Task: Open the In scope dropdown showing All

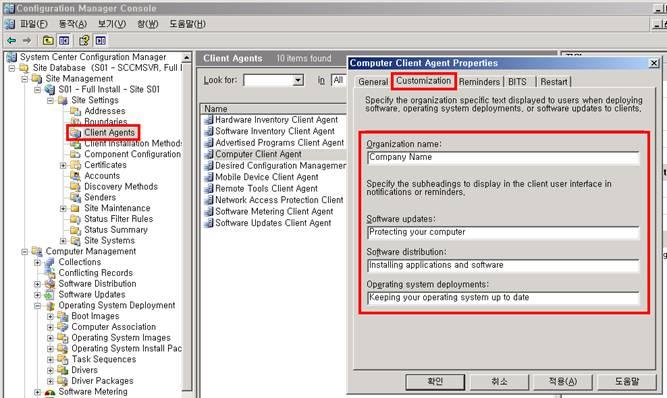Action: (x=339, y=80)
